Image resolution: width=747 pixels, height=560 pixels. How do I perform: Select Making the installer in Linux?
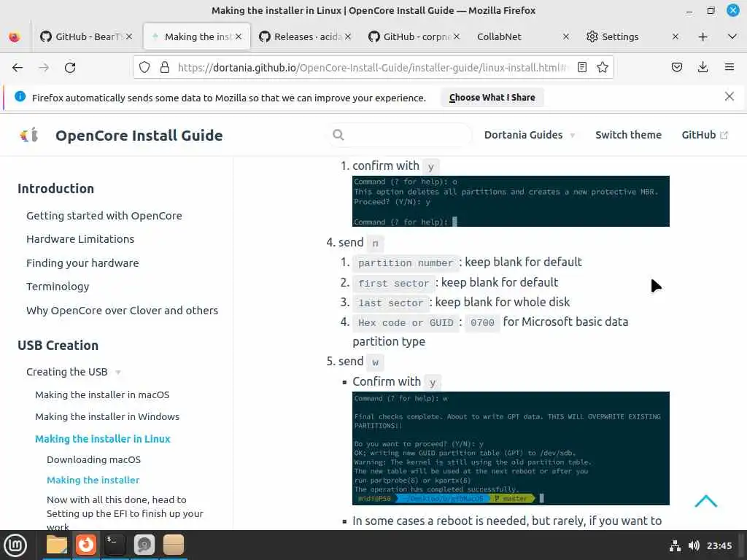[102, 438]
